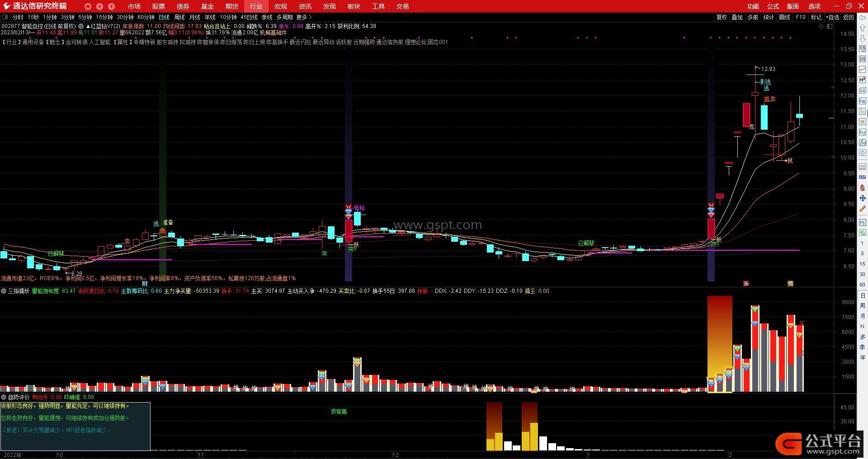Open the 功能 menu at top right
The height and width of the screenshot is (459, 868).
(x=753, y=6)
